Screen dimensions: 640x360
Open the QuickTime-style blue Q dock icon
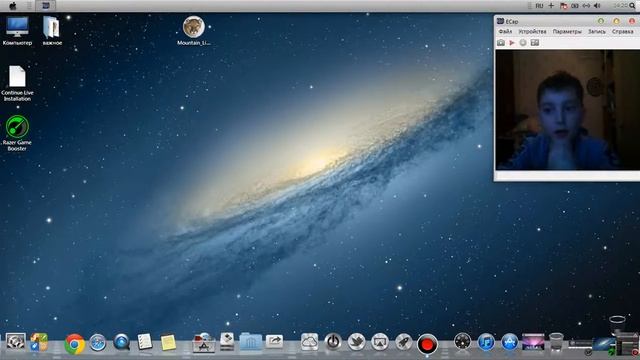click(x=121, y=342)
